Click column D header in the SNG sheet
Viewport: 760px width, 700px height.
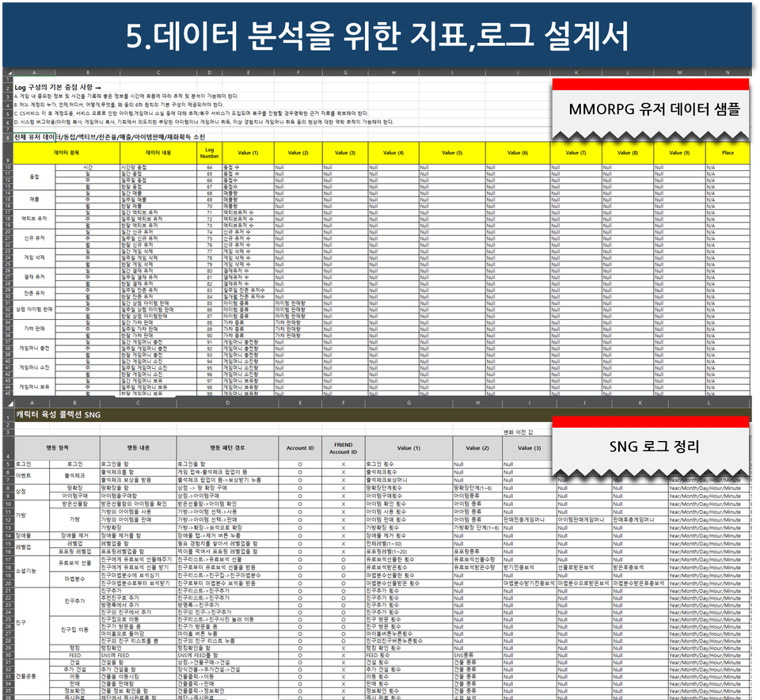coord(227,403)
